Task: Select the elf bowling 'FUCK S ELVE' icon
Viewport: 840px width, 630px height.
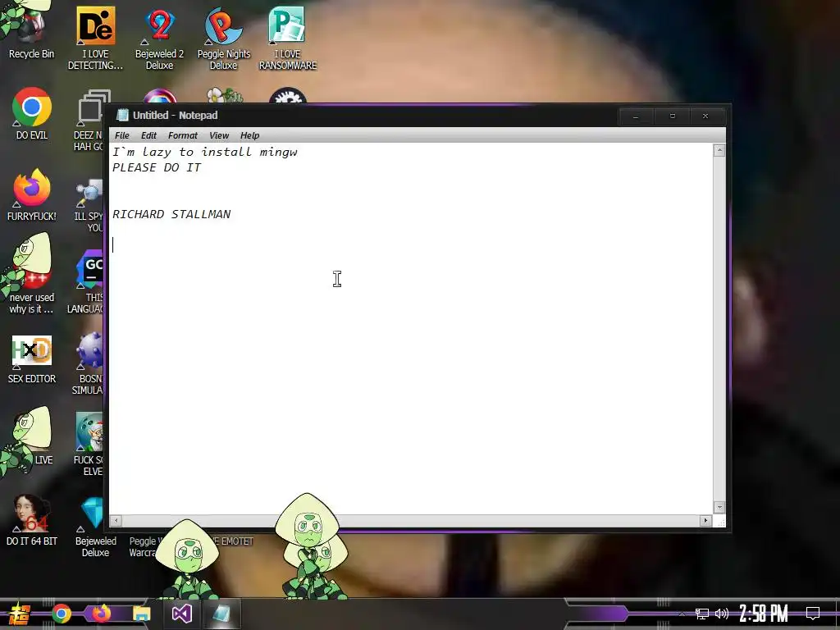Action: (89, 444)
